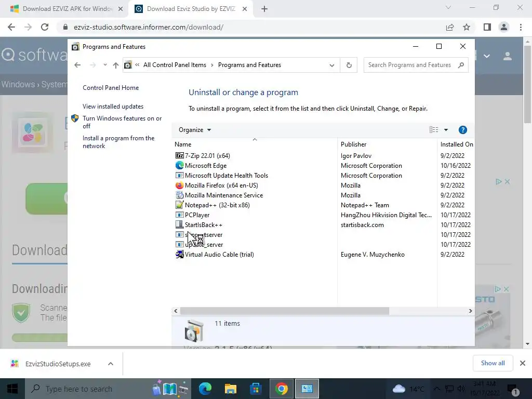This screenshot has height=399, width=532.
Task: Open File Explorer from the taskbar
Action: (230, 389)
